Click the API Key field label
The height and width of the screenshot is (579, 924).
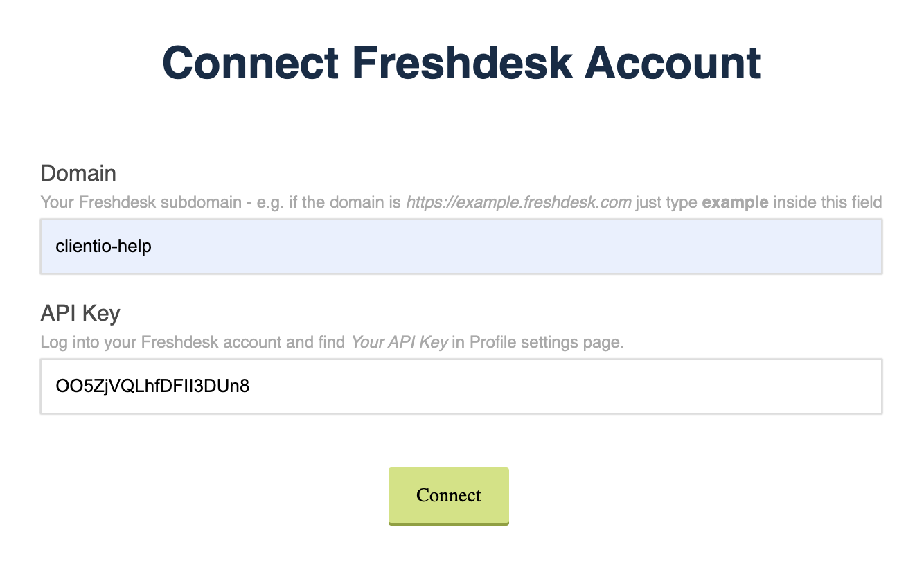coord(80,313)
